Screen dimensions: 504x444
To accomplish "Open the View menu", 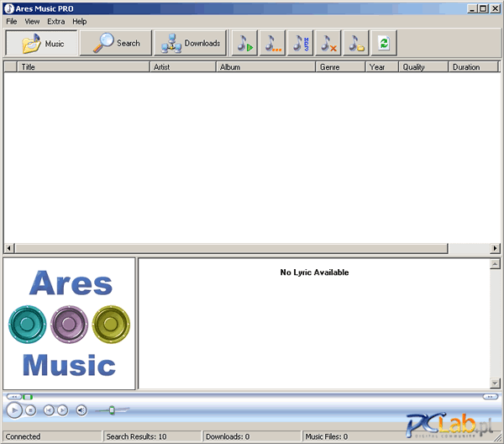I will (x=32, y=22).
